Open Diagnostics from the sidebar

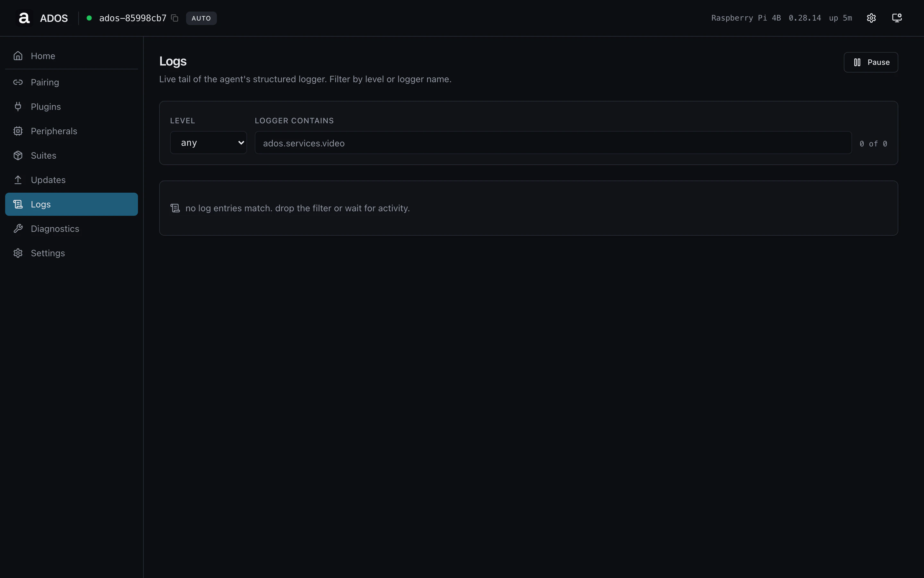click(72, 229)
